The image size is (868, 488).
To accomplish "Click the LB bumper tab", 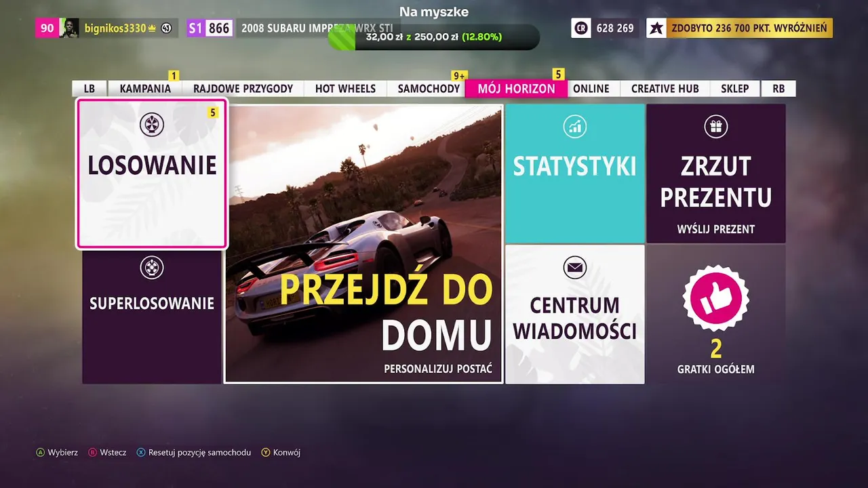I will pyautogui.click(x=90, y=89).
